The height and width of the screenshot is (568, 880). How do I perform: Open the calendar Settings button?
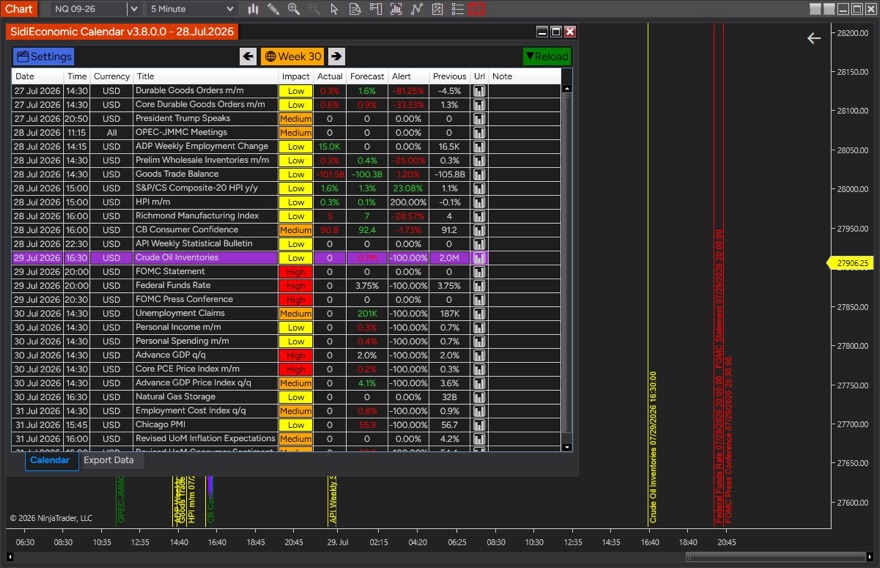pos(44,56)
